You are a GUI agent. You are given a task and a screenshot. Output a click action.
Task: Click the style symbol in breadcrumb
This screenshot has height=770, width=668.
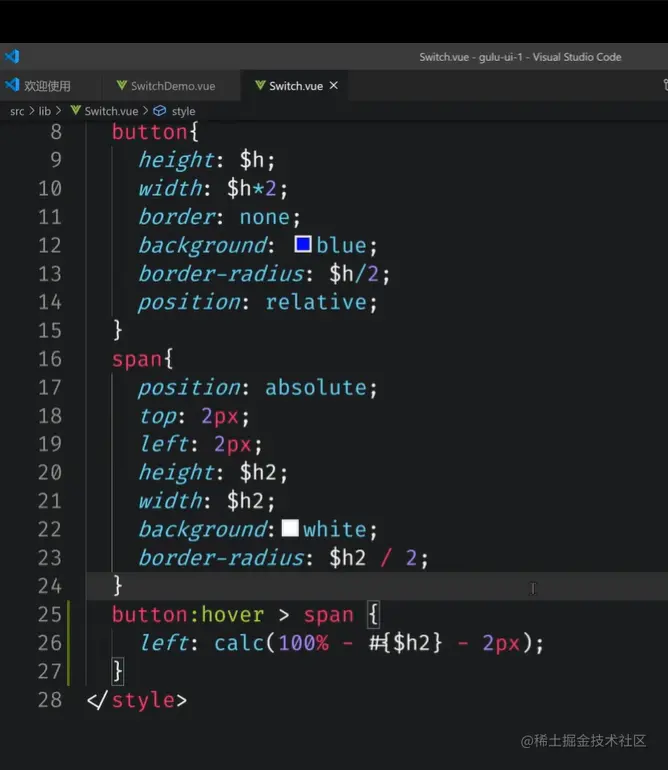click(183, 111)
